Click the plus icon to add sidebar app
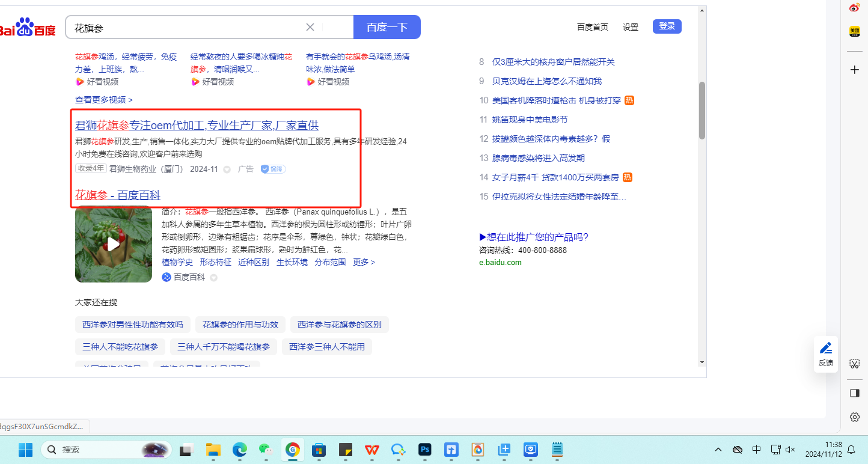The width and height of the screenshot is (868, 464). (x=854, y=70)
